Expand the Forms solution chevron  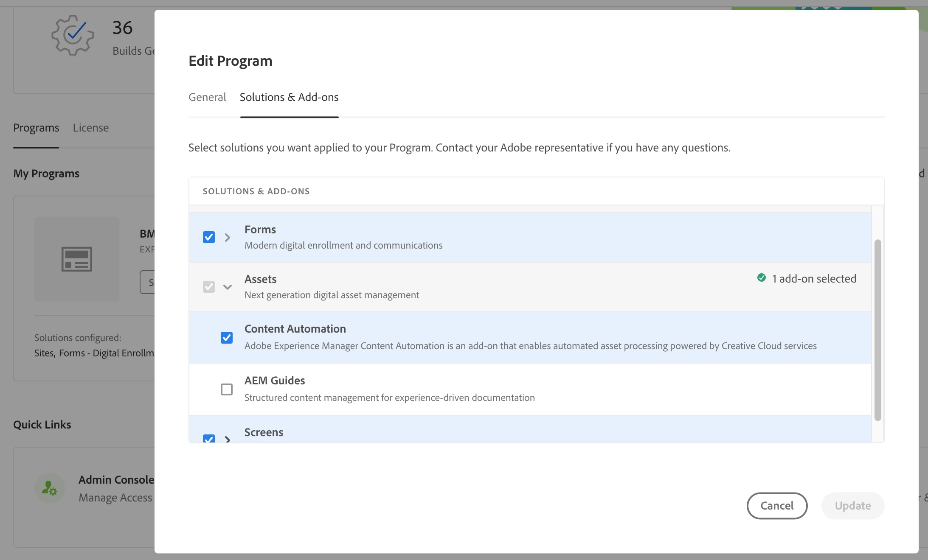pos(228,237)
